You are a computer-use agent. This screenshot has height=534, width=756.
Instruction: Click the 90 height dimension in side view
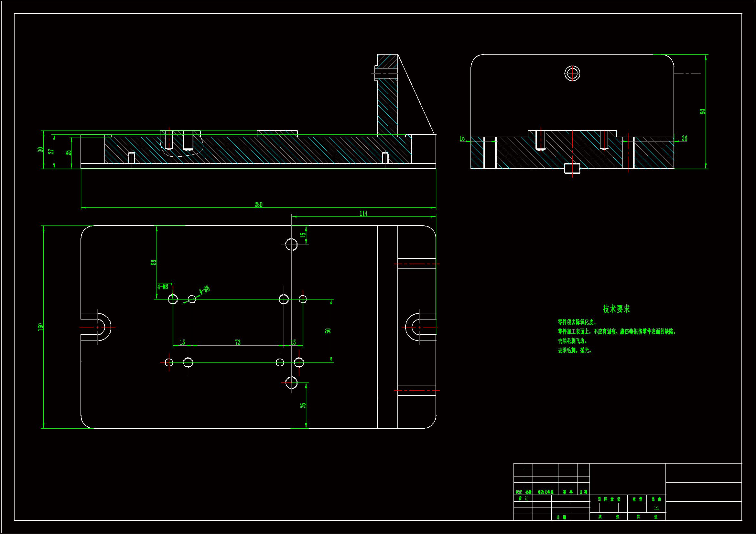702,111
